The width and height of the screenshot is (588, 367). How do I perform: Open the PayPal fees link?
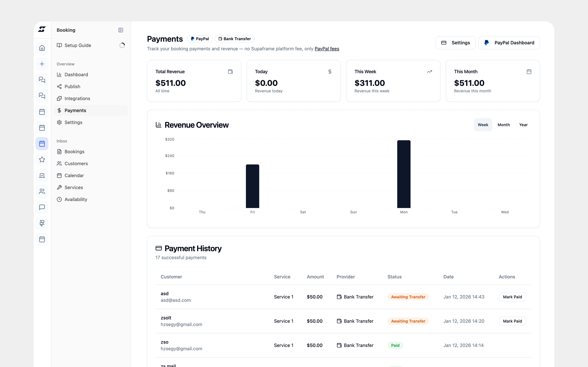(x=327, y=49)
